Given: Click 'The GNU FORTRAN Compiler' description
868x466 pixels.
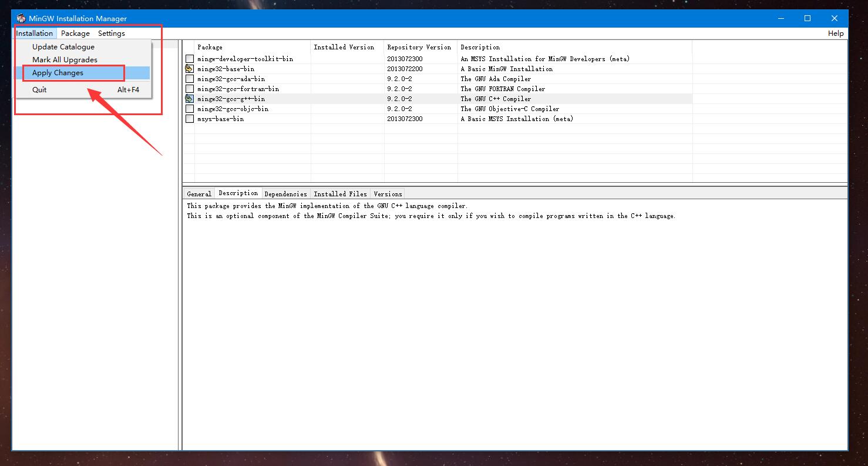Looking at the screenshot, I should coord(503,89).
